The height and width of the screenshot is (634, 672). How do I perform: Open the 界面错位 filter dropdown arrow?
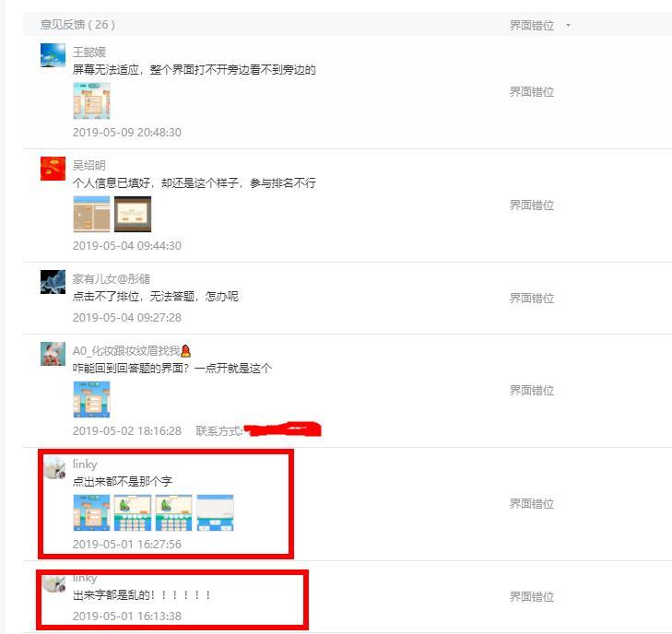568,26
